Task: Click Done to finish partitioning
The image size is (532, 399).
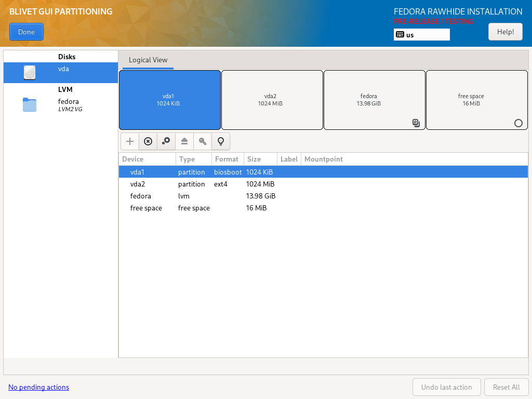Action: point(26,32)
